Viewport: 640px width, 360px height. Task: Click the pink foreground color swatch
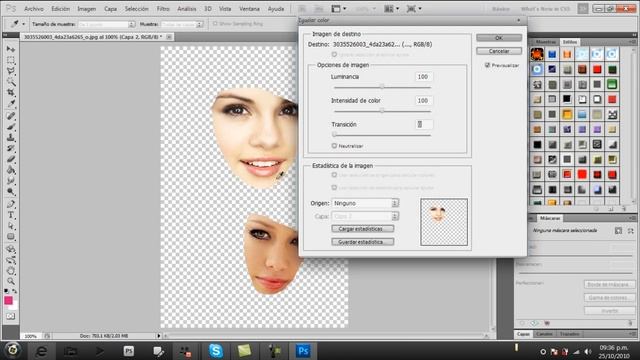click(8, 300)
